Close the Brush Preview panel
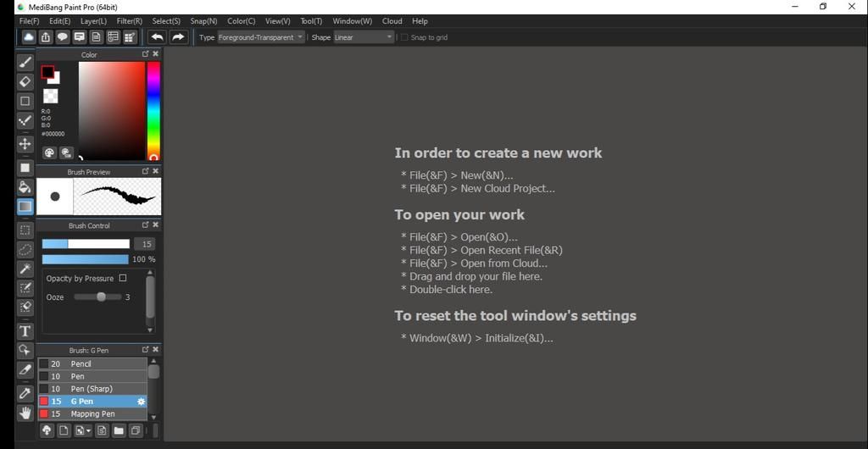This screenshot has height=449, width=868. (x=156, y=171)
